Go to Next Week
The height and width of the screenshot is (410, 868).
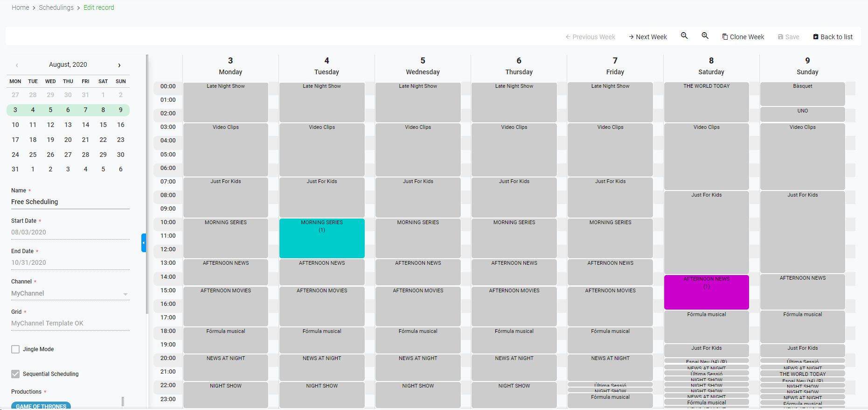pos(647,37)
